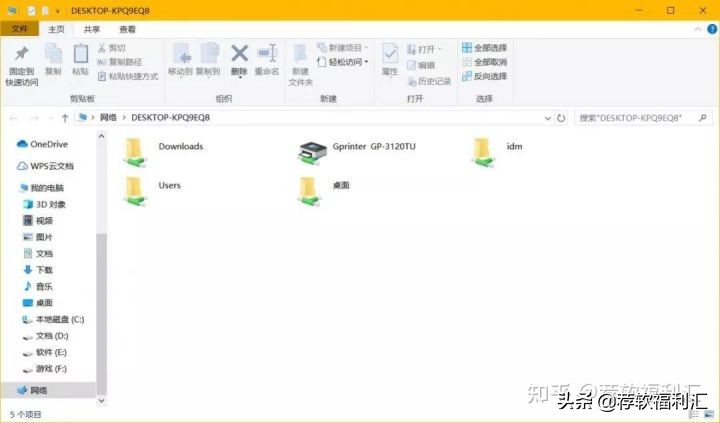Click 桌面 (Desktop) in the sidebar
This screenshot has height=423, width=720.
38,303
